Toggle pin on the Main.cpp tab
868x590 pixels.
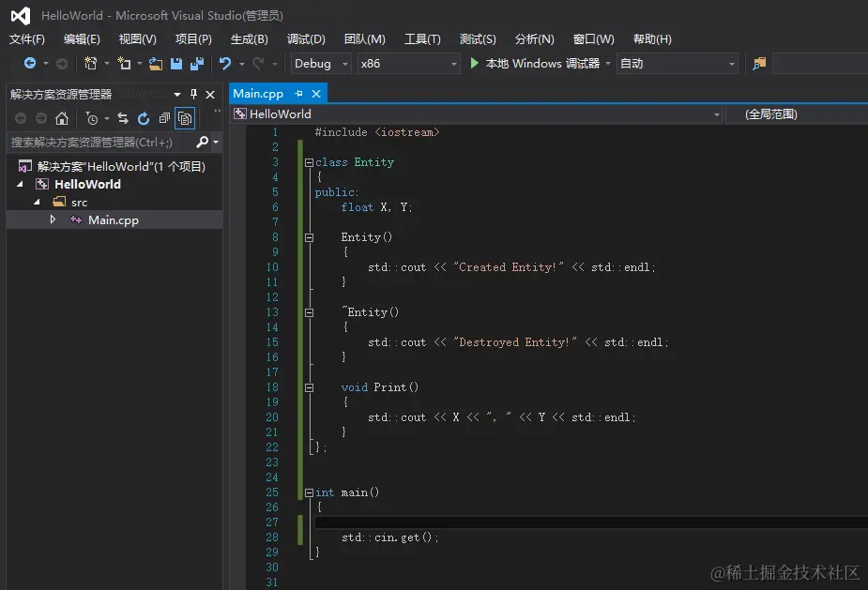[299, 94]
